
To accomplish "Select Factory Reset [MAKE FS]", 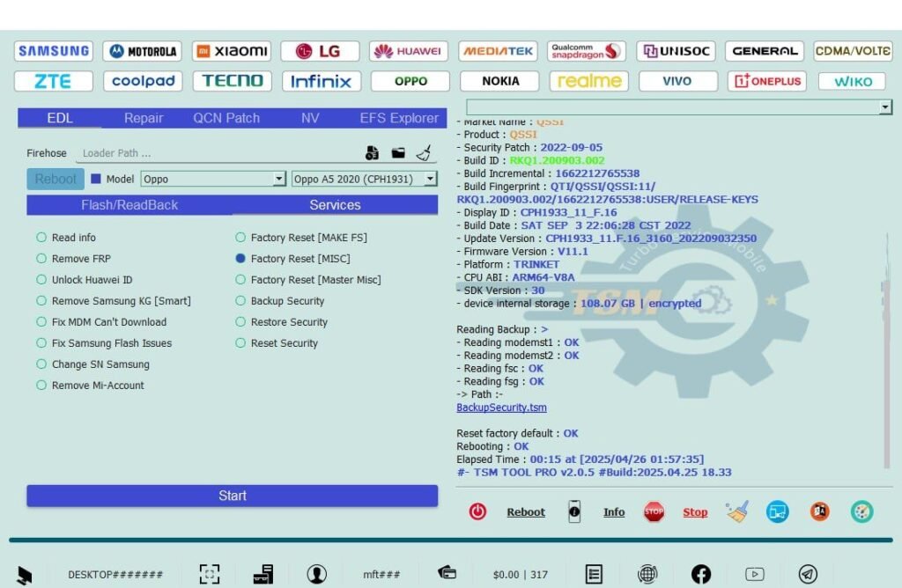I will pos(301,238).
